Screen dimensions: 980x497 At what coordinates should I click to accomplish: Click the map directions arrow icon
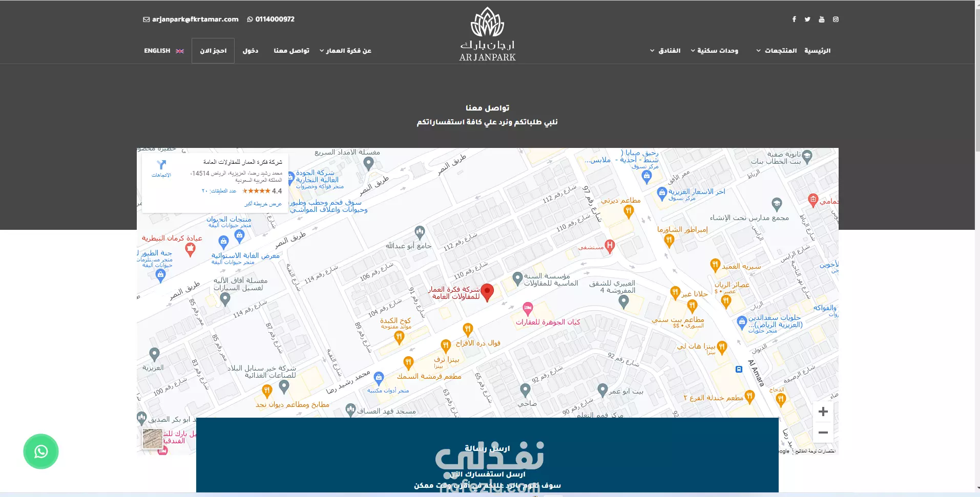[x=161, y=165]
